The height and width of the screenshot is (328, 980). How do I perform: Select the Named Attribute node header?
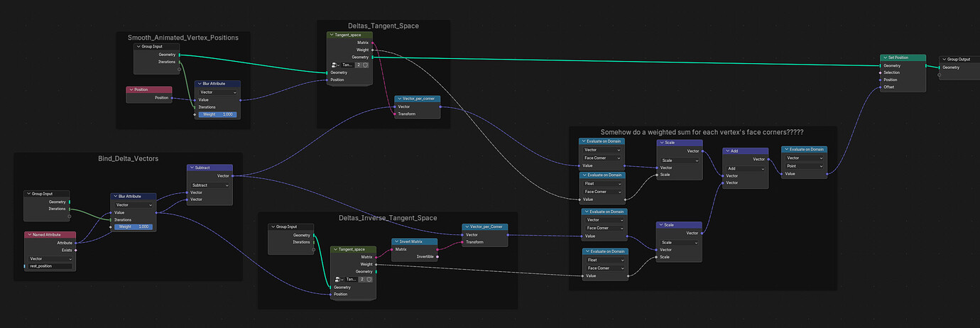pyautogui.click(x=50, y=235)
